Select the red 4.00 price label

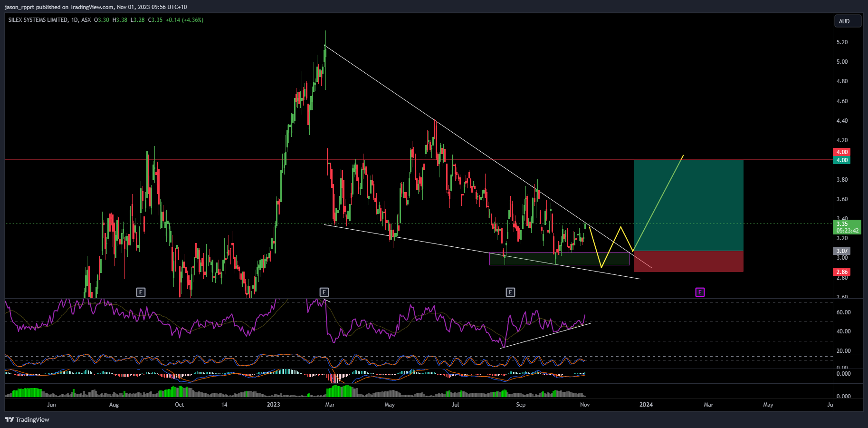pos(842,152)
